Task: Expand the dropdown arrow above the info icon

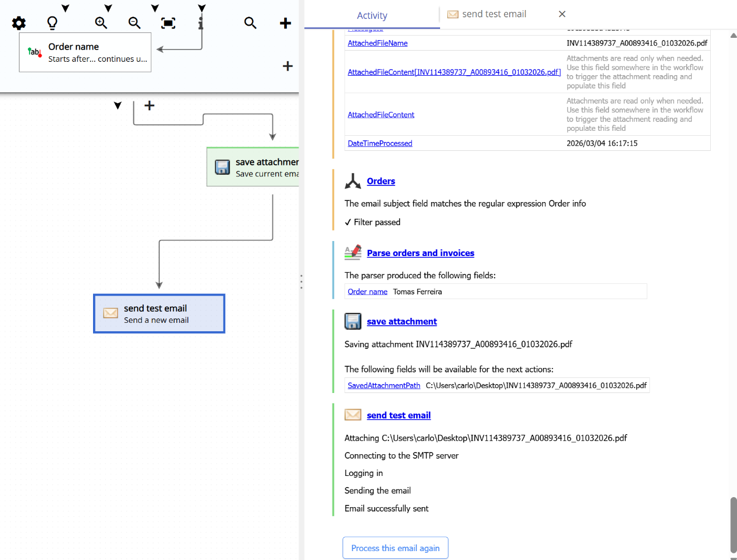Action: pos(201,8)
